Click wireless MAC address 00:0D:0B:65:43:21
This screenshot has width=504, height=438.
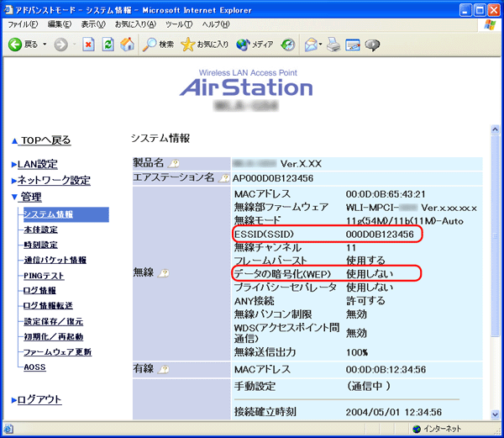386,194
